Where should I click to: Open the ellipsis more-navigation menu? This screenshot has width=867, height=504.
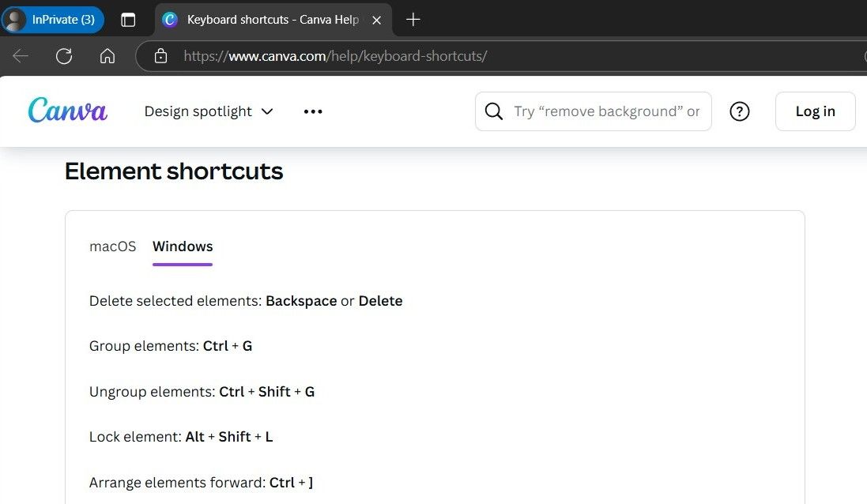(x=313, y=111)
